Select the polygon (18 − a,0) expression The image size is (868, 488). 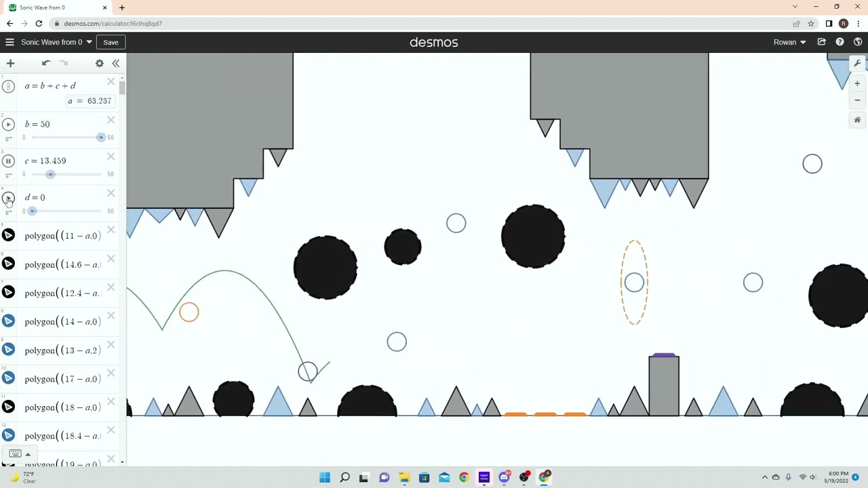pos(62,407)
